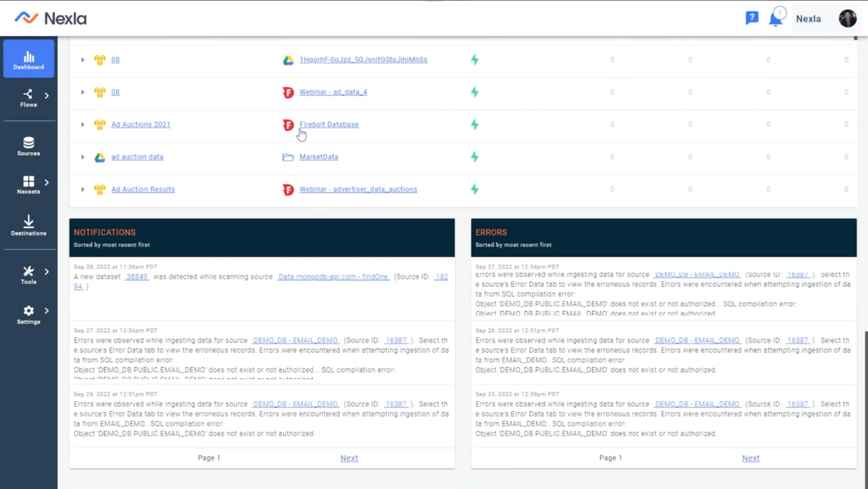This screenshot has width=868, height=489.
Task: Click the Firebolt icon beside Firebolt Database
Action: (x=288, y=125)
